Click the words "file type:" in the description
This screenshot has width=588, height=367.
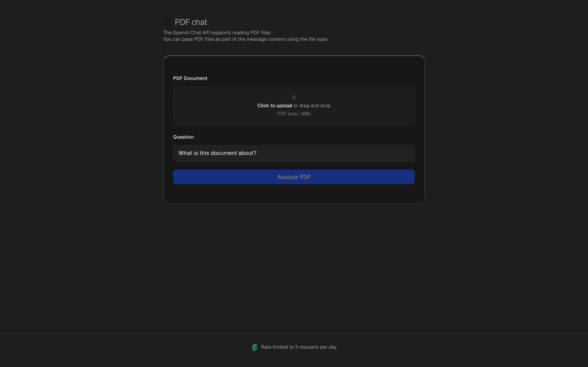pyautogui.click(x=318, y=39)
